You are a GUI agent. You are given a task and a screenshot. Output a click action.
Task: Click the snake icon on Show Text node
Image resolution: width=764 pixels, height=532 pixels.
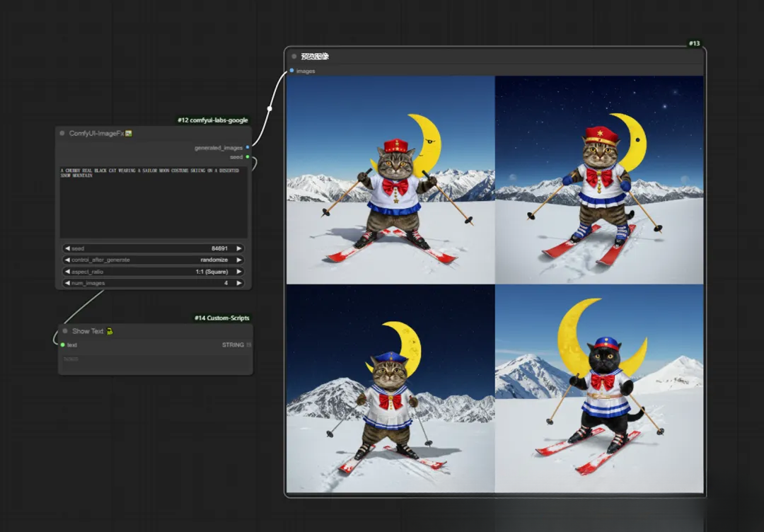pyautogui.click(x=110, y=330)
